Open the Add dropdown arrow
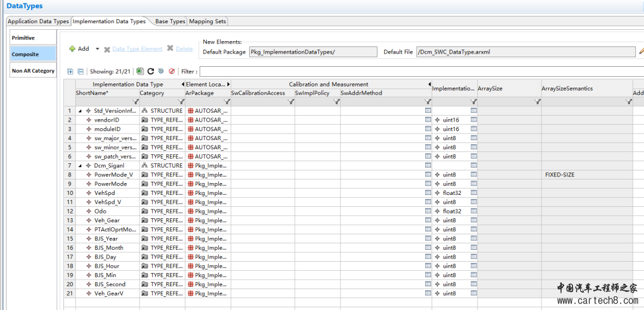644x310 pixels. pos(97,49)
